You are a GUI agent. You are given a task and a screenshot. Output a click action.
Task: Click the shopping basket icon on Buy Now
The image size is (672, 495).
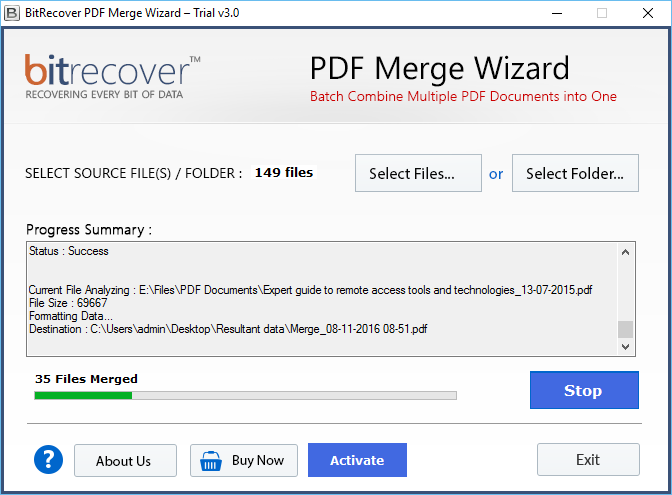pyautogui.click(x=211, y=460)
